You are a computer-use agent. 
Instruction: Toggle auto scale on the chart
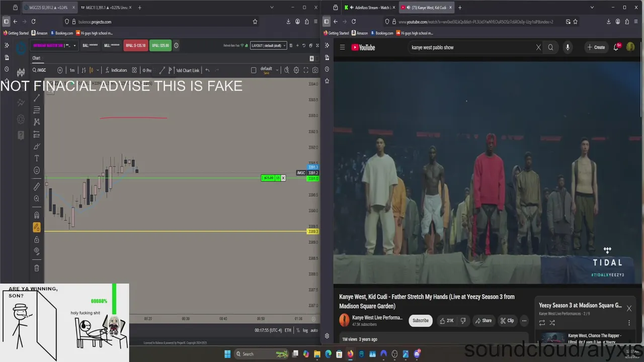[314, 330]
